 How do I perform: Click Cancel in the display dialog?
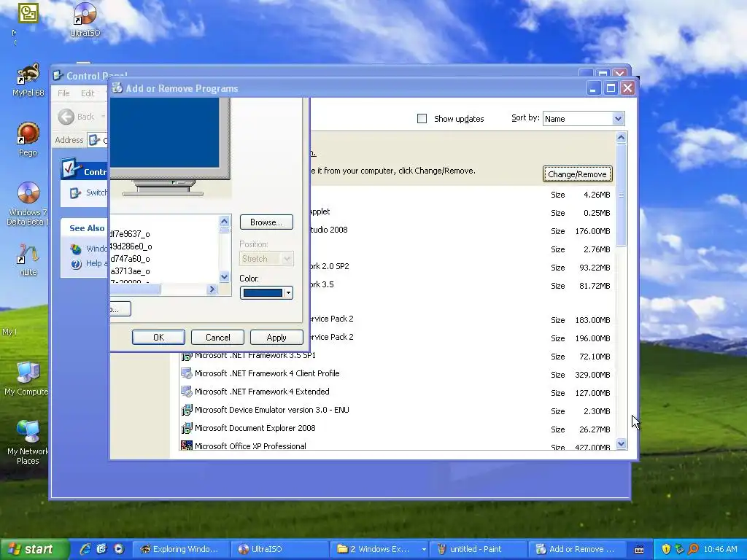[x=217, y=337]
